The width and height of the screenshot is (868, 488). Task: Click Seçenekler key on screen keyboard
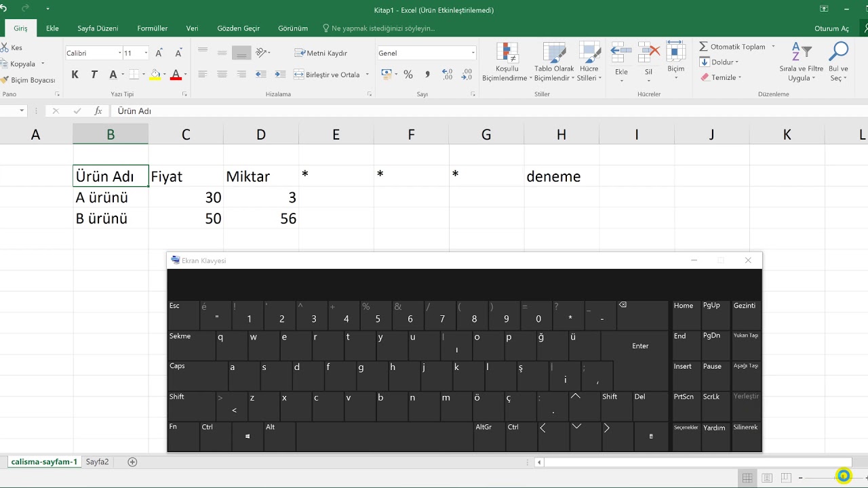click(x=686, y=437)
